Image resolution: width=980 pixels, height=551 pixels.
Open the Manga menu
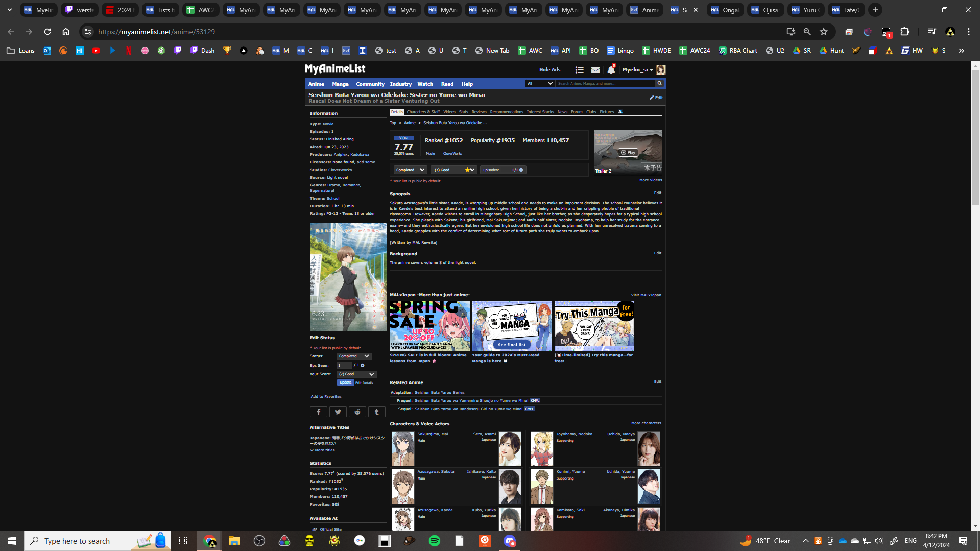coord(340,84)
